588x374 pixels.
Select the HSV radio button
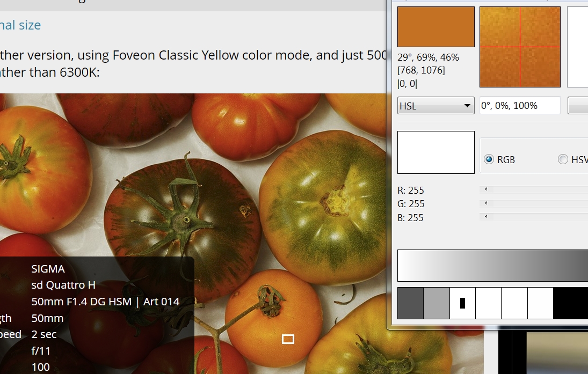pos(563,159)
